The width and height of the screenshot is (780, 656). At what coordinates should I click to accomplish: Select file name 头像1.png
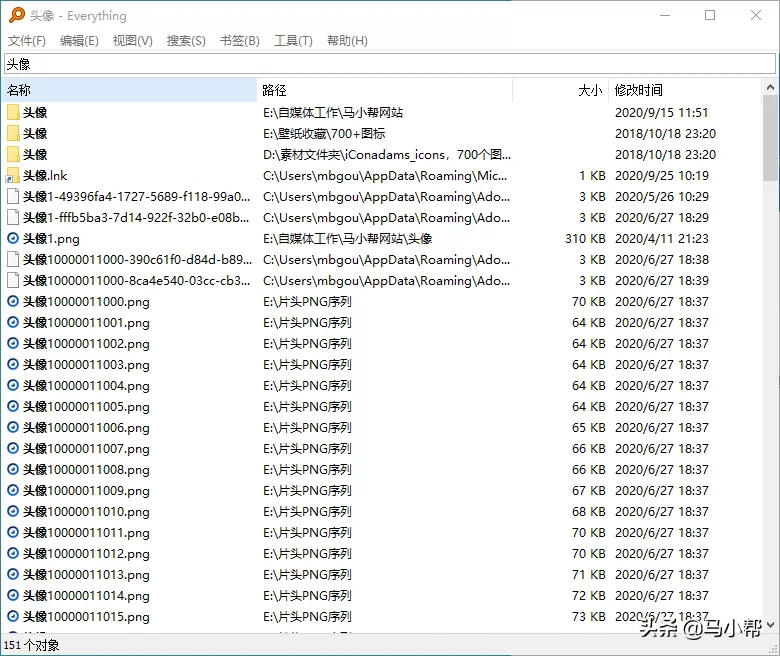click(51, 239)
